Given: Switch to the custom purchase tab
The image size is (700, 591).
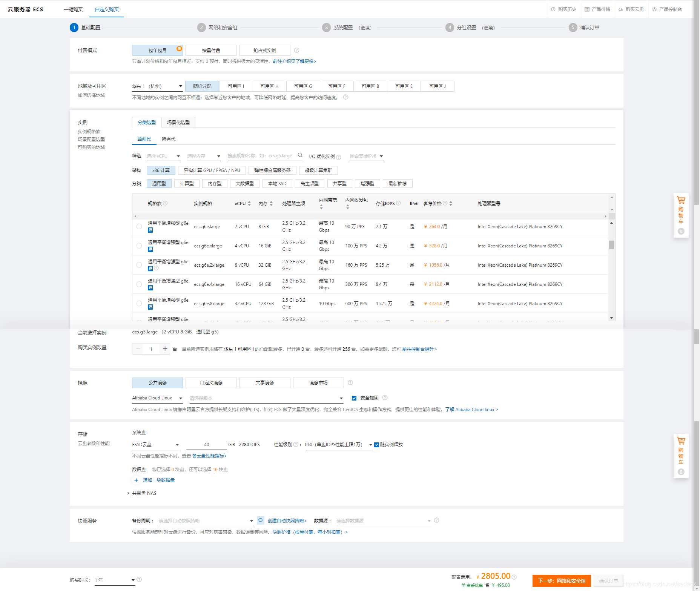Looking at the screenshot, I should (x=107, y=9).
